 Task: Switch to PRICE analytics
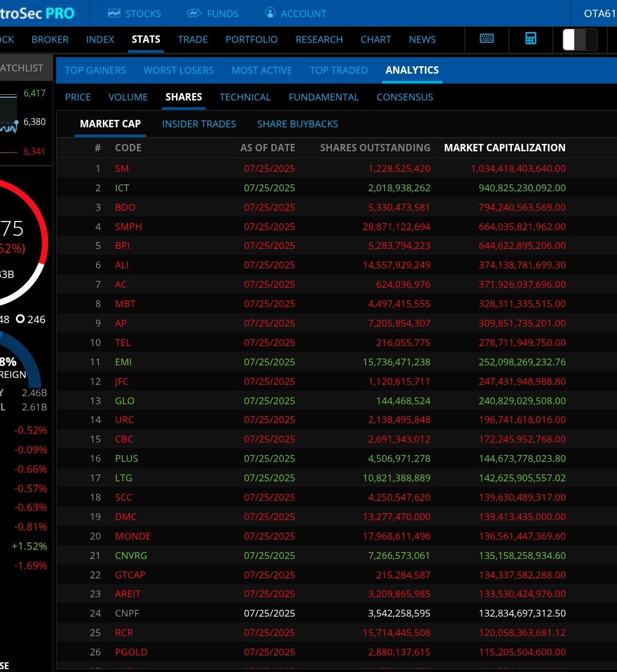(78, 97)
